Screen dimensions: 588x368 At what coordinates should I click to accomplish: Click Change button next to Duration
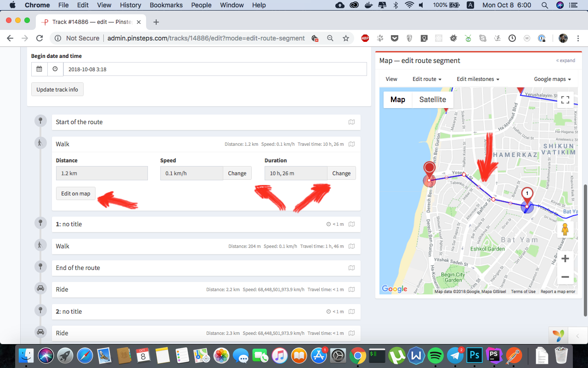[x=341, y=173]
